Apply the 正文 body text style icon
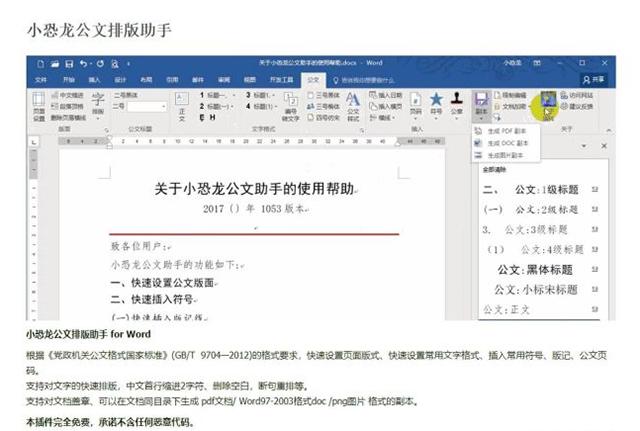This screenshot has height=431, width=640. 182,107
